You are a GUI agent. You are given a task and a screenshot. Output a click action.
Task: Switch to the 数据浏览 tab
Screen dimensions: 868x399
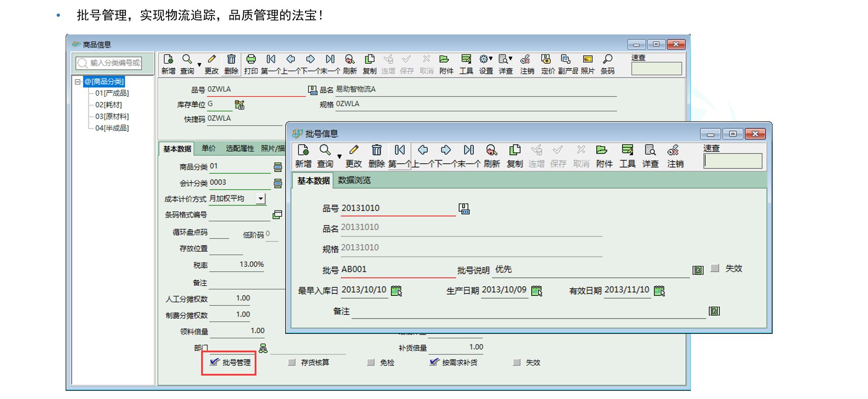pyautogui.click(x=354, y=180)
